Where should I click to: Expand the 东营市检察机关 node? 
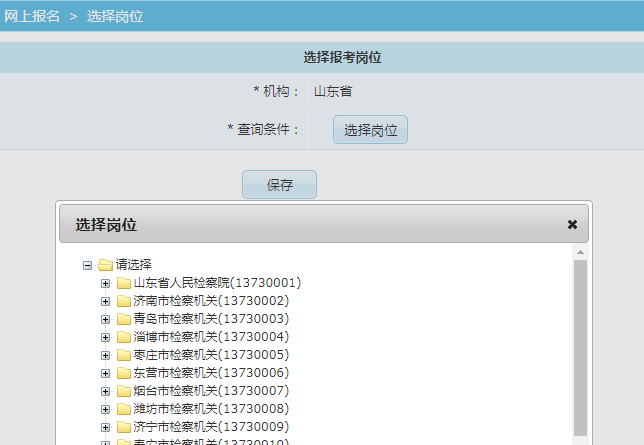pos(106,373)
